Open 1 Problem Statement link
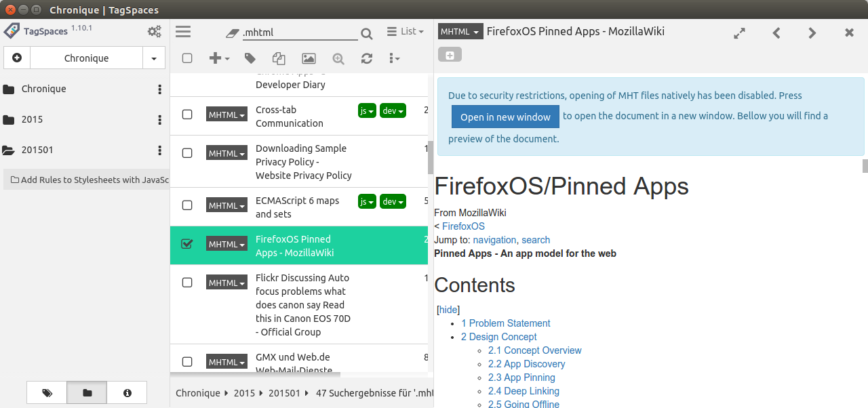Image resolution: width=868 pixels, height=408 pixels. point(506,323)
